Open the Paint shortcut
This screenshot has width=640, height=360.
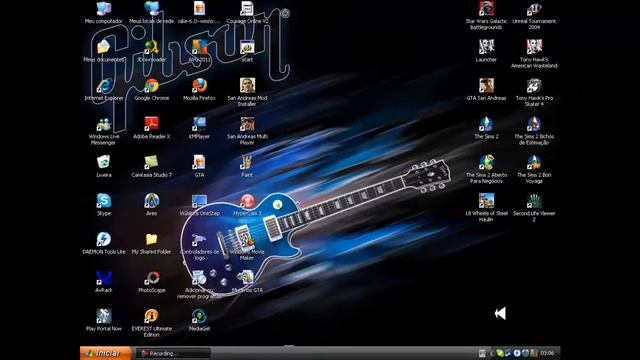tap(247, 162)
